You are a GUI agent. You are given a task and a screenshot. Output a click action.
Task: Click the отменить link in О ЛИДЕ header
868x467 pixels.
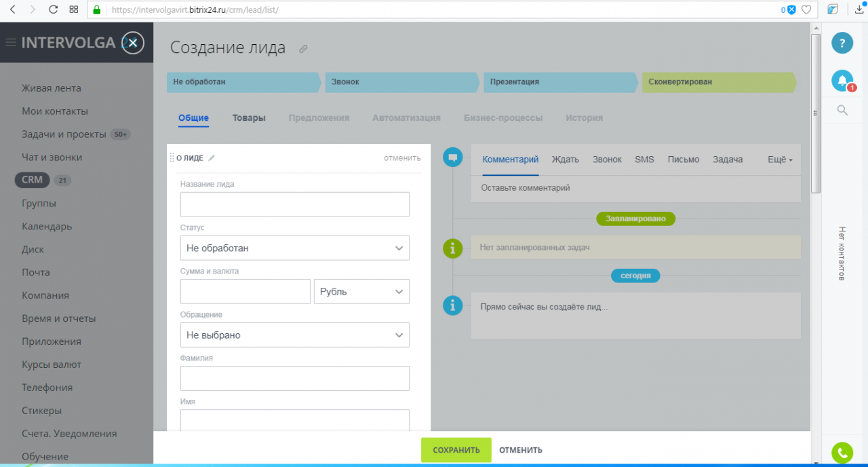402,157
